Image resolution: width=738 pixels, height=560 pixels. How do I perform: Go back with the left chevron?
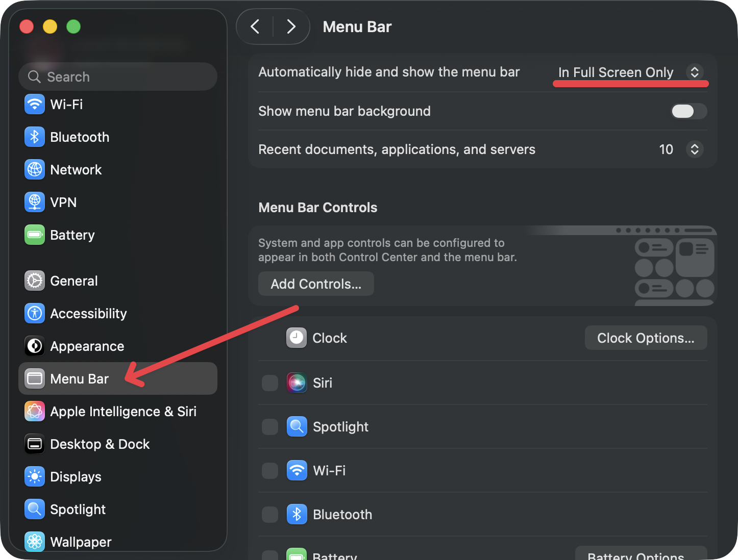255,27
